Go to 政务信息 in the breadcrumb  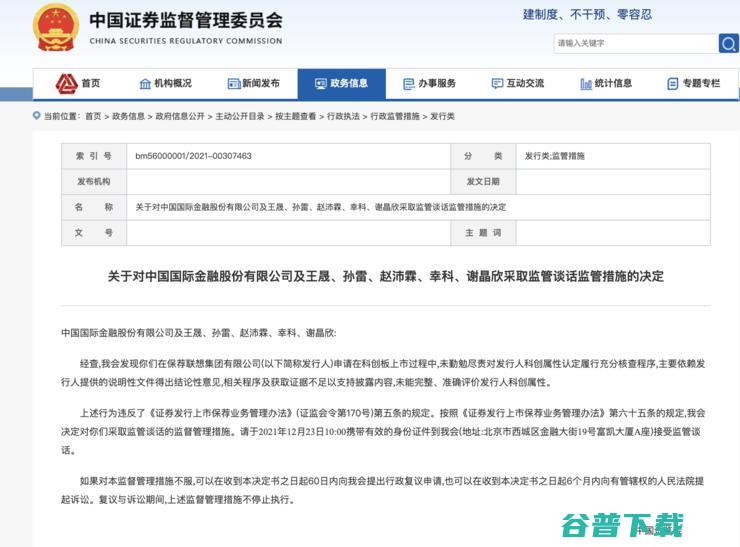(128, 116)
